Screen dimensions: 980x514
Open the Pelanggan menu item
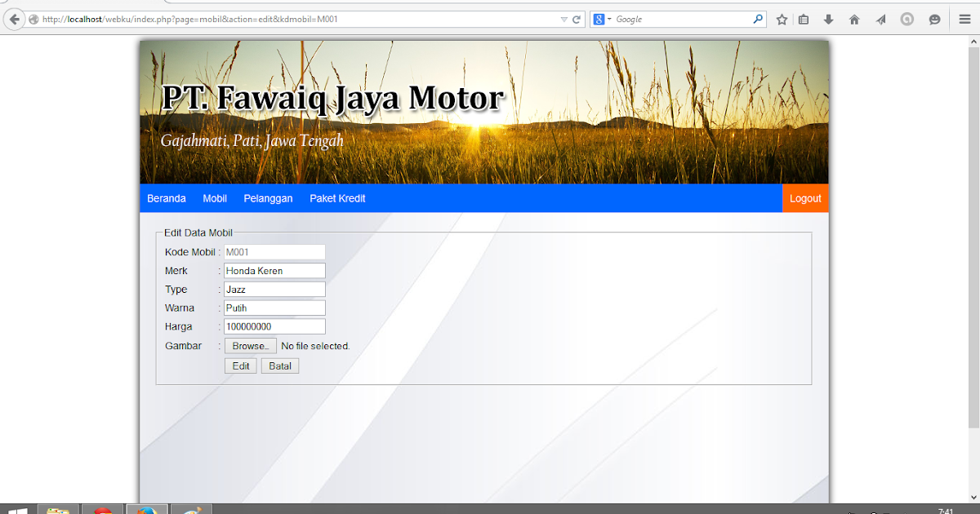(268, 198)
